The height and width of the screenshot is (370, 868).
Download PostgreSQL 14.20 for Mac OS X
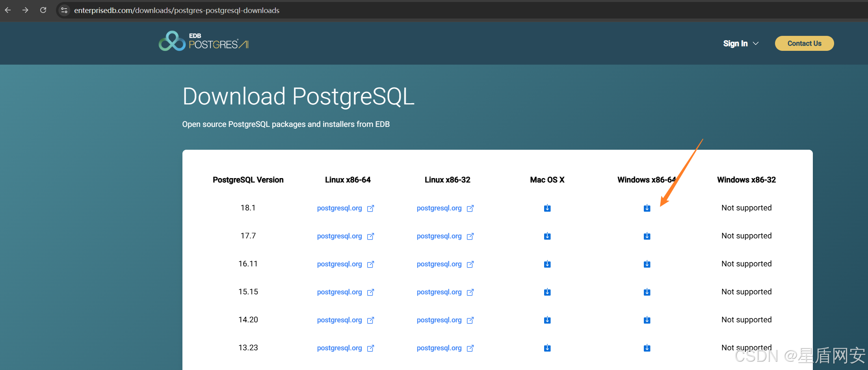click(x=547, y=320)
